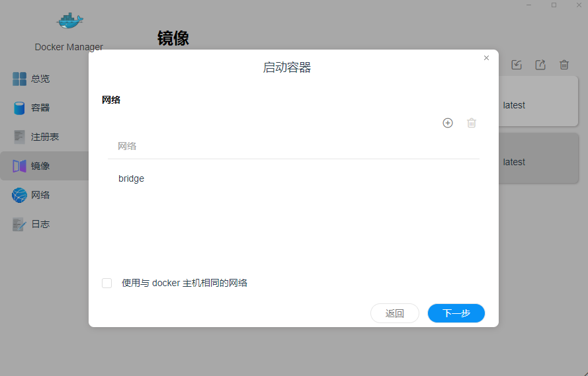Switch to the 网络 sidebar page
588x376 pixels.
pyautogui.click(x=40, y=195)
